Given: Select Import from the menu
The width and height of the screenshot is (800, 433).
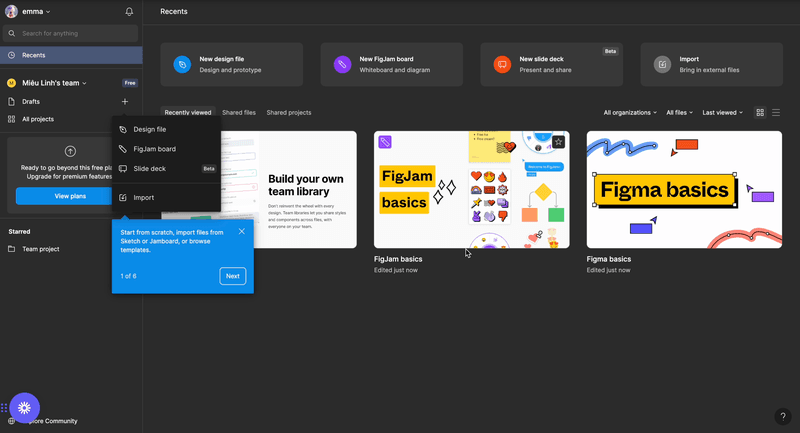Looking at the screenshot, I should [x=166, y=197].
